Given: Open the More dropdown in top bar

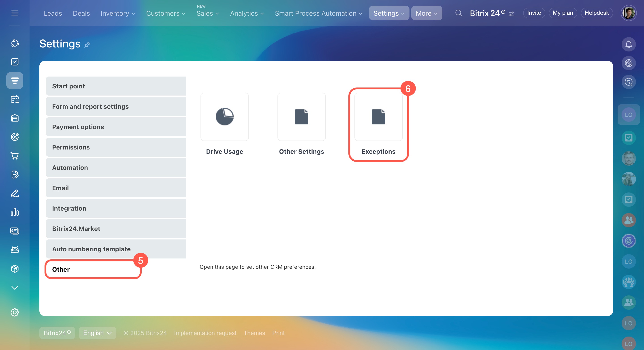Looking at the screenshot, I should point(426,13).
